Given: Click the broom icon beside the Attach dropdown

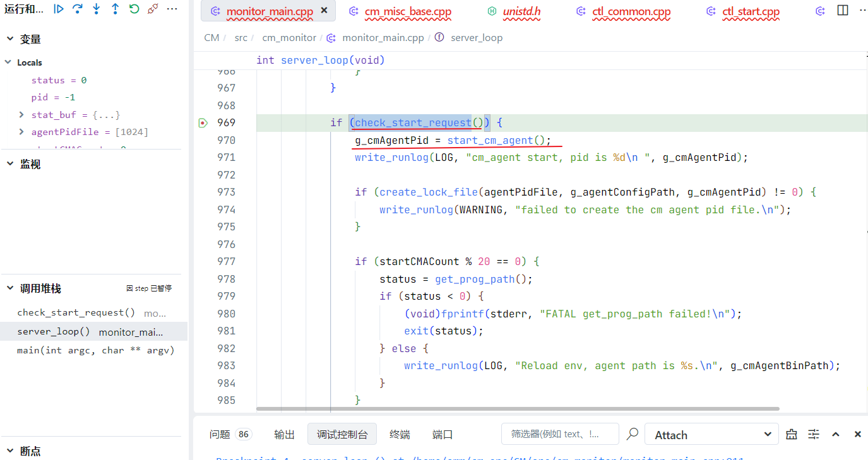Looking at the screenshot, I should point(792,434).
